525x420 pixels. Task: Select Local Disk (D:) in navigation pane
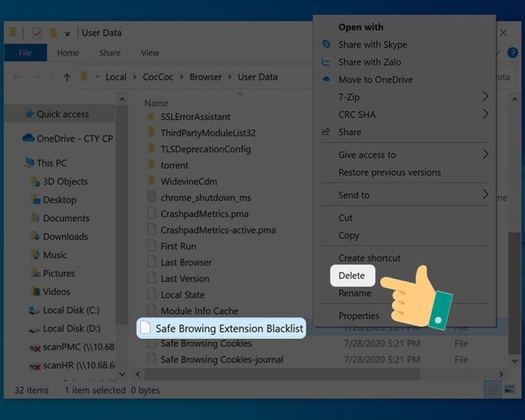65,328
